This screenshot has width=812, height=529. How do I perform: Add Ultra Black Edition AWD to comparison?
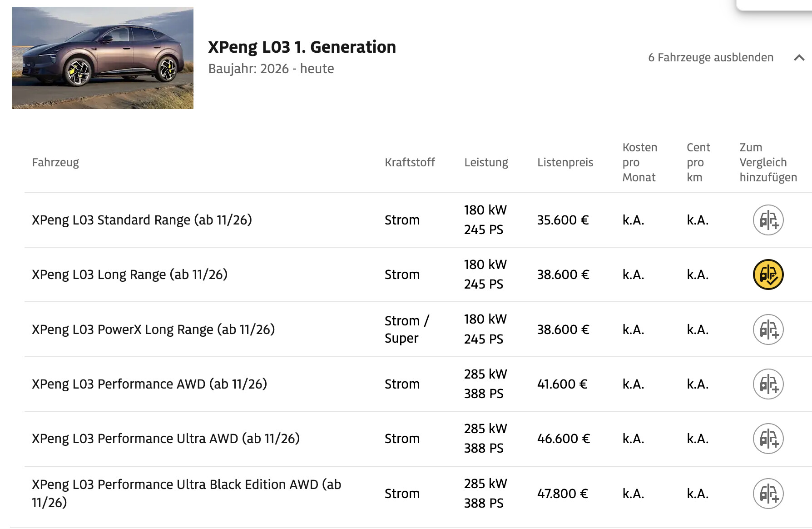[x=768, y=494]
